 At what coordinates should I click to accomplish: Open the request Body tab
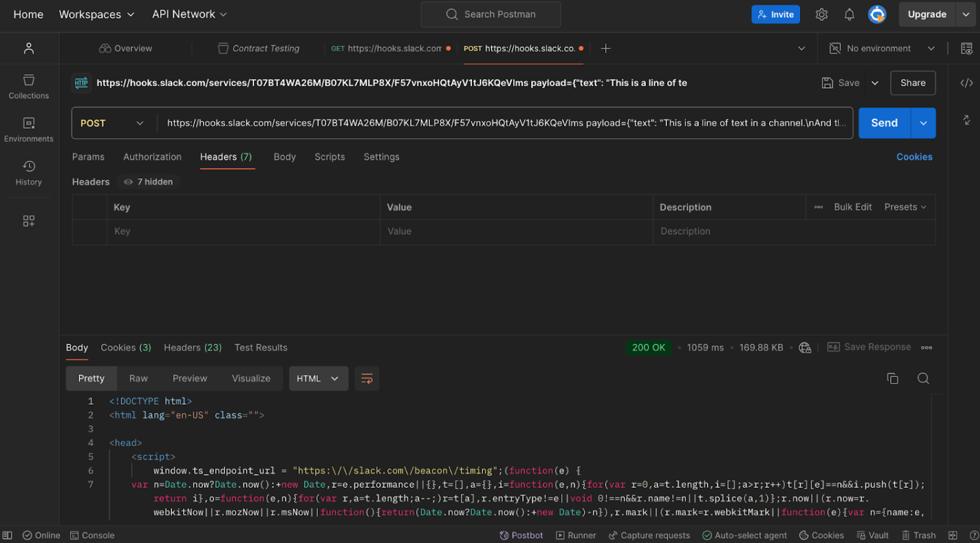pyautogui.click(x=285, y=157)
